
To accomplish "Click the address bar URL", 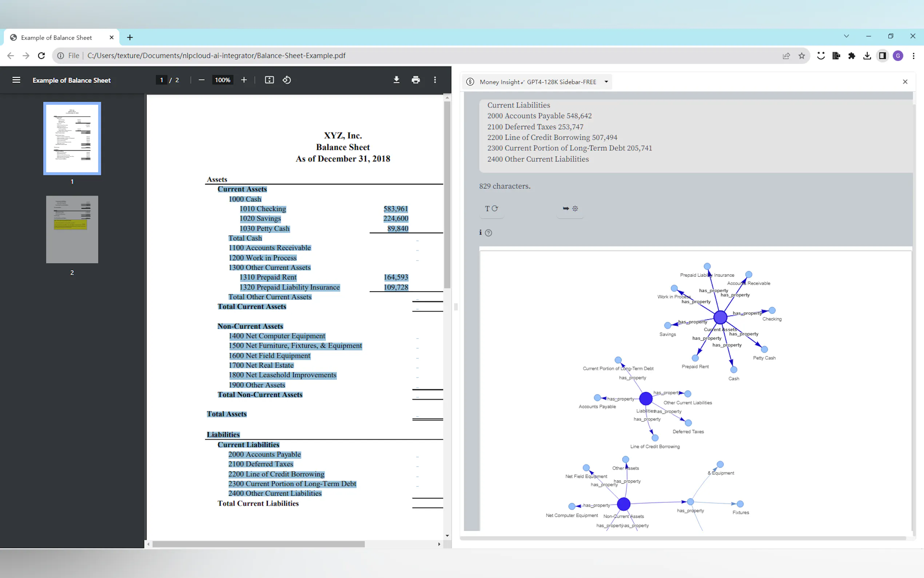I will click(216, 56).
